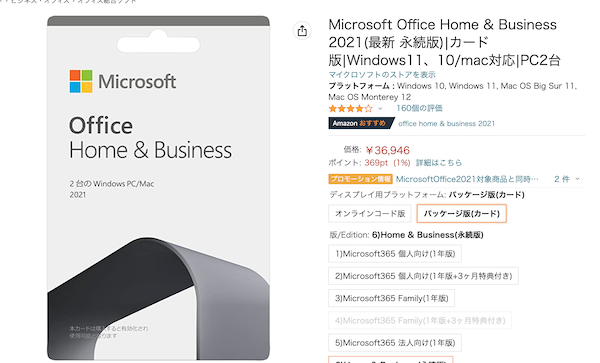This screenshot has height=363, width=600.
Task: Open 詳細はこちら points details link
Action: (439, 163)
